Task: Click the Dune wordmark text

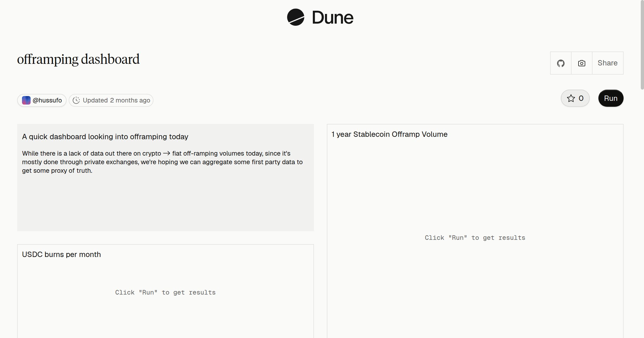Action: click(x=332, y=17)
